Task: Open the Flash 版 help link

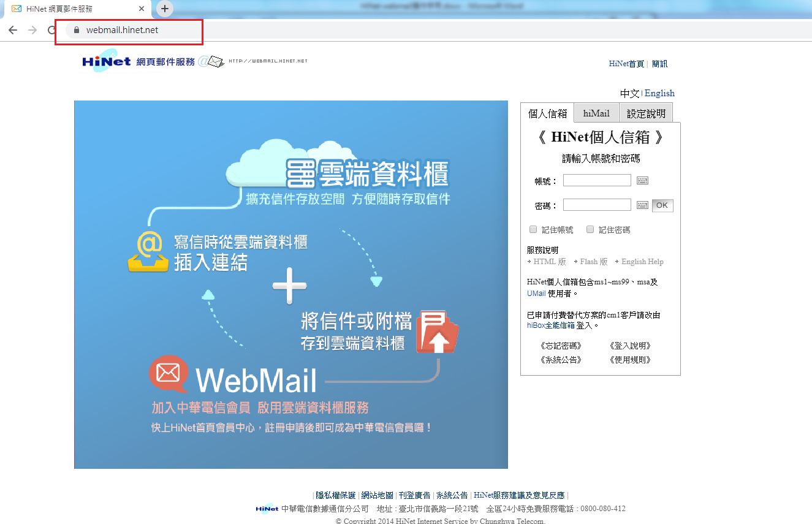Action: (594, 262)
